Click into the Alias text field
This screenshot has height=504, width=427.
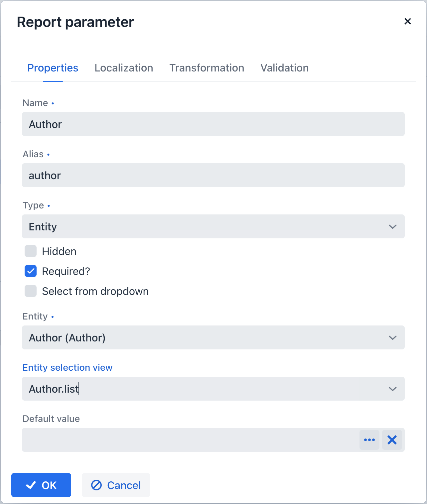pyautogui.click(x=213, y=176)
